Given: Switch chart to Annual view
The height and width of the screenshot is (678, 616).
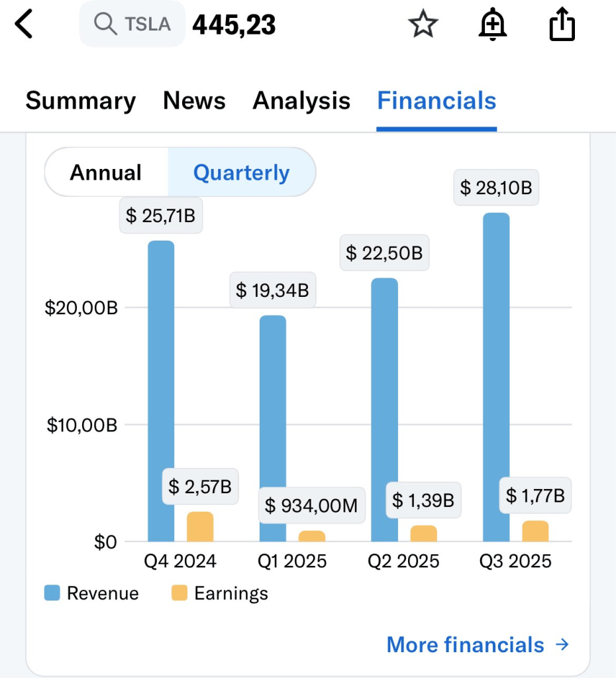Looking at the screenshot, I should pos(106,172).
